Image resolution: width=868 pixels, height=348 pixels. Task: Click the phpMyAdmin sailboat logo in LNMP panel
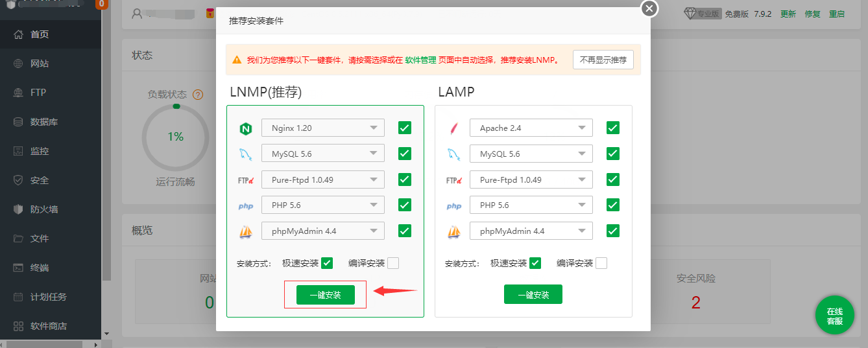(245, 231)
